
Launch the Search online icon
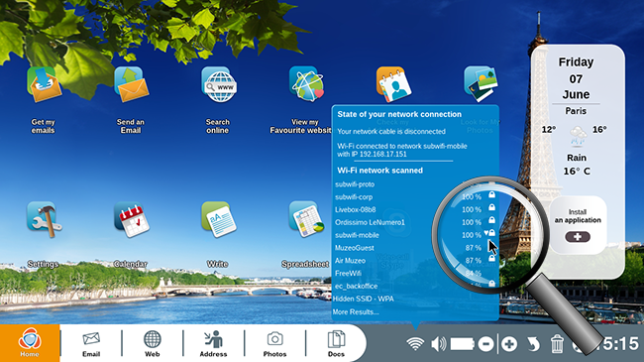(219, 84)
